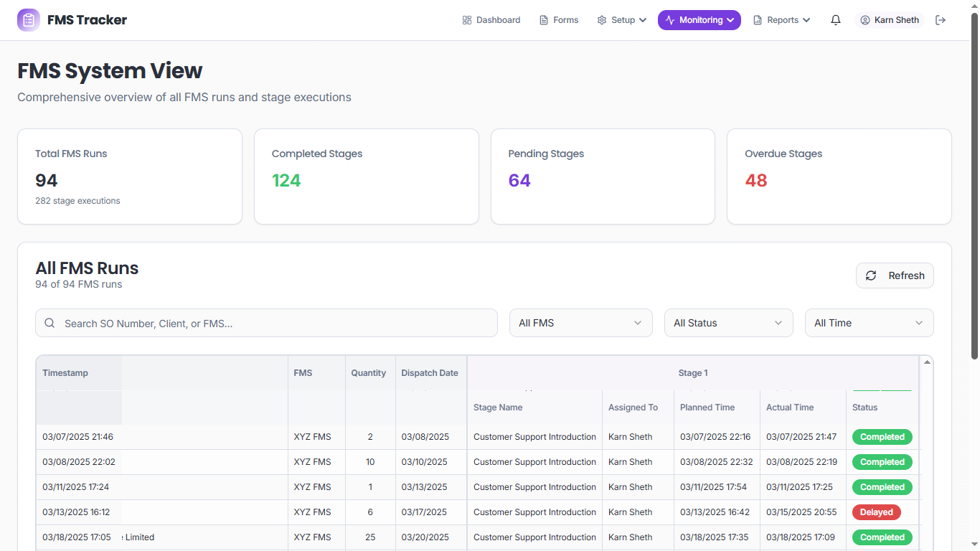The width and height of the screenshot is (980, 551).
Task: Open the Karn Sheth user profile
Action: [x=890, y=20]
